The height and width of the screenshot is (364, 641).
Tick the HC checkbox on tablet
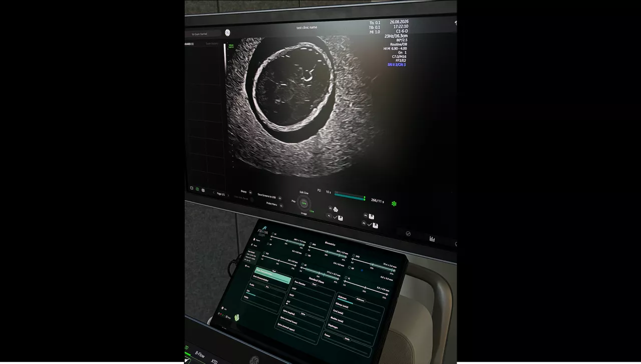(273, 234)
